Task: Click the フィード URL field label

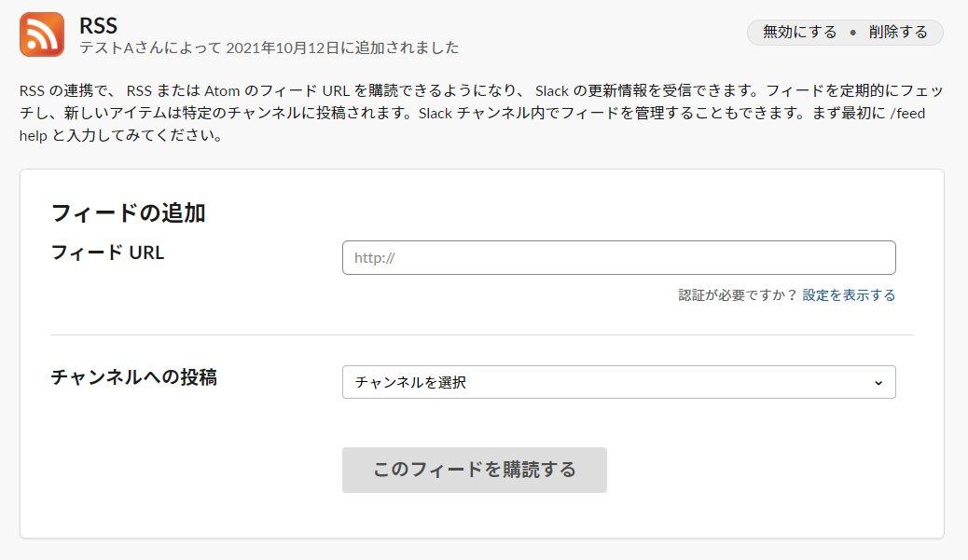Action: click(107, 252)
